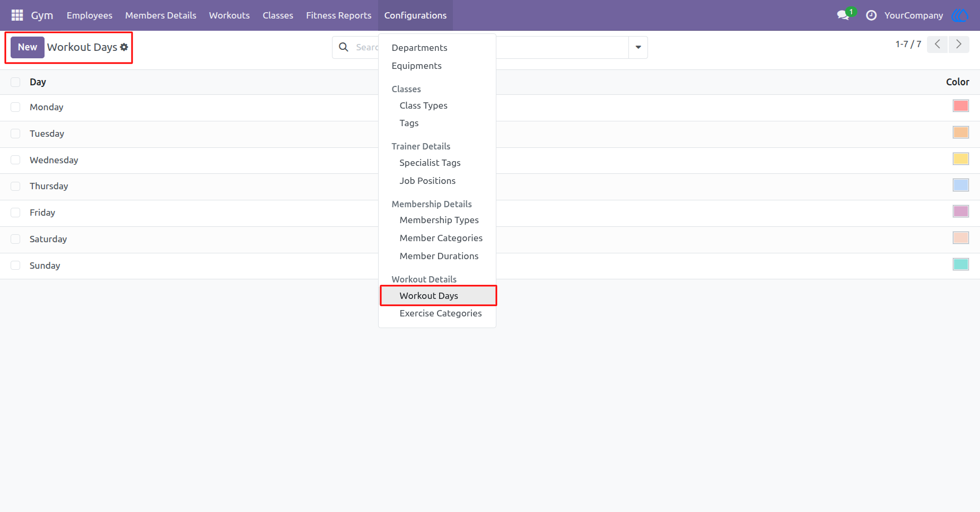Click Sunday's teal color swatch
Image resolution: width=980 pixels, height=512 pixels.
(960, 264)
